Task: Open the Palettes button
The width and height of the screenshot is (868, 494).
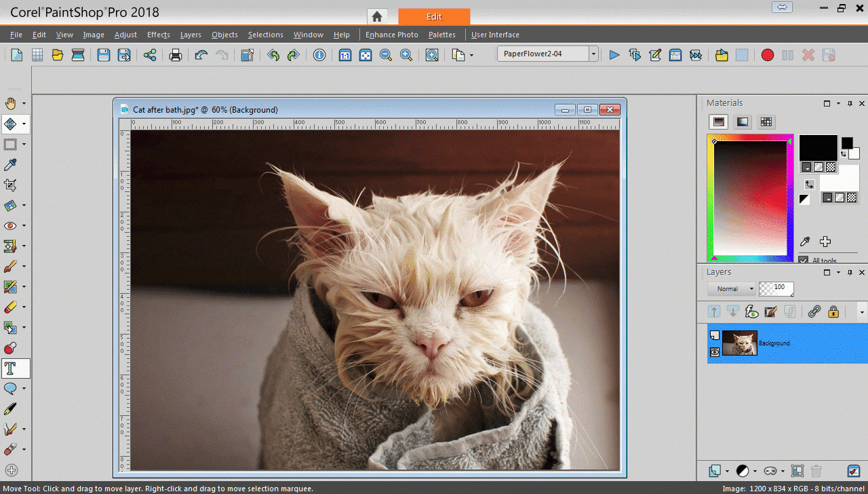Action: [x=442, y=35]
